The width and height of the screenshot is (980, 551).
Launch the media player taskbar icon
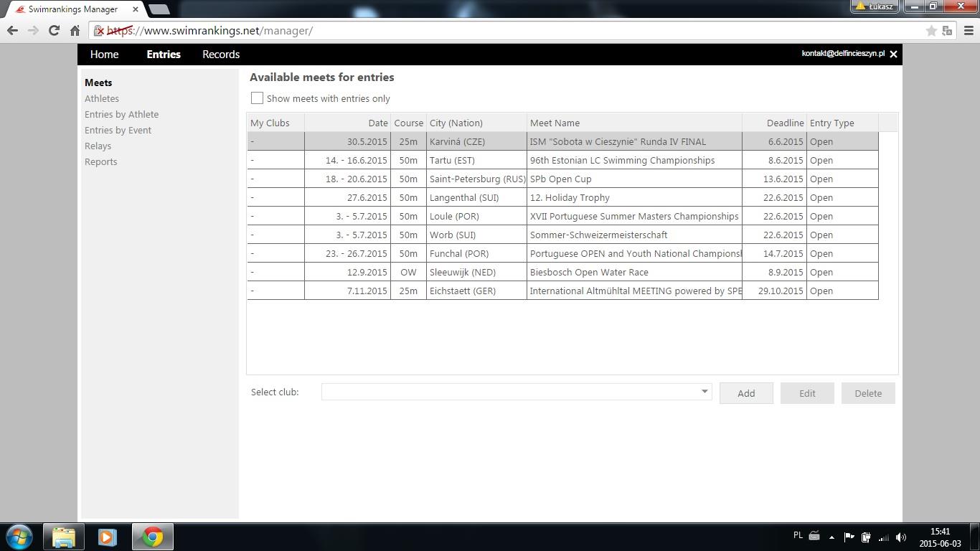pos(108,537)
